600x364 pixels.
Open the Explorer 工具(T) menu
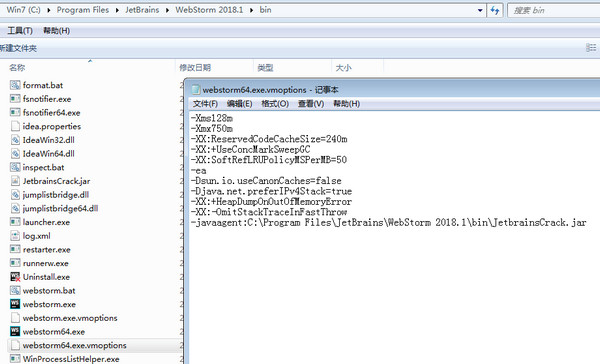[20, 31]
